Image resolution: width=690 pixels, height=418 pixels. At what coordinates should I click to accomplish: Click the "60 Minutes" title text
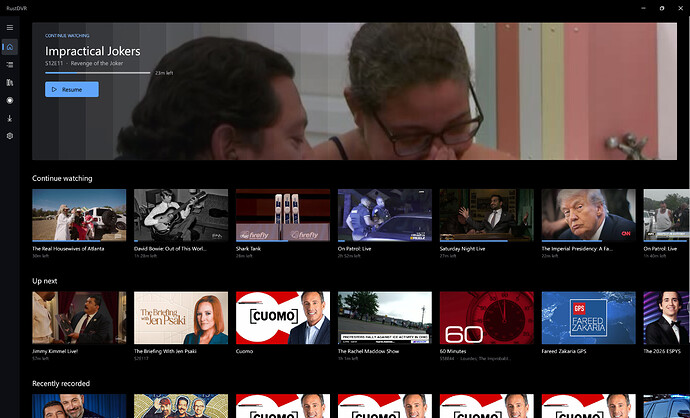[x=453, y=351]
